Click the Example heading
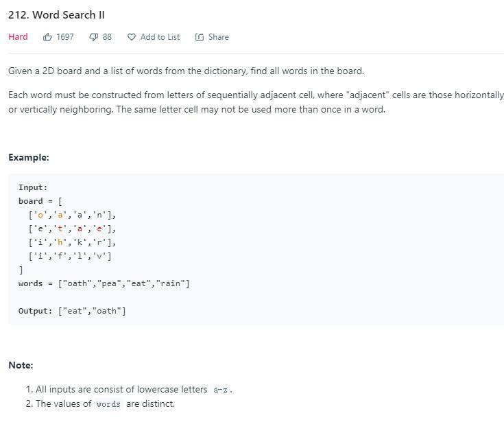 point(29,157)
